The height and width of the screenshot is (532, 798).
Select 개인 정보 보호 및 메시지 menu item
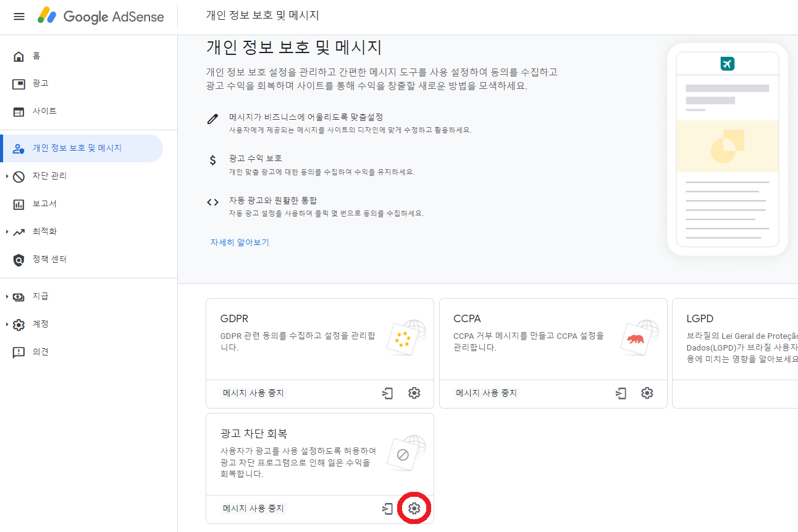82,149
